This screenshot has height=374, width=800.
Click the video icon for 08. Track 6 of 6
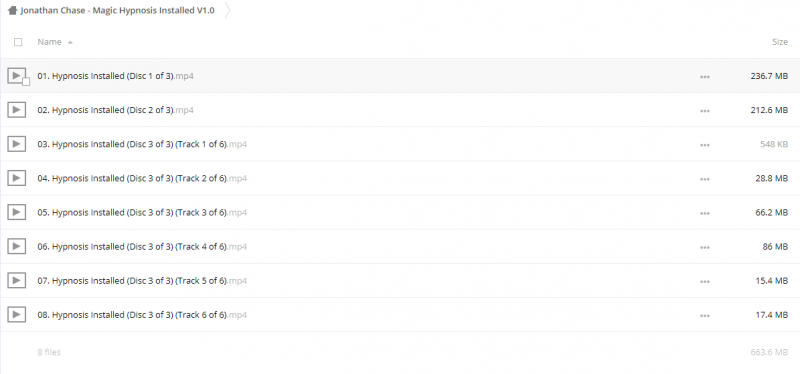pos(16,315)
